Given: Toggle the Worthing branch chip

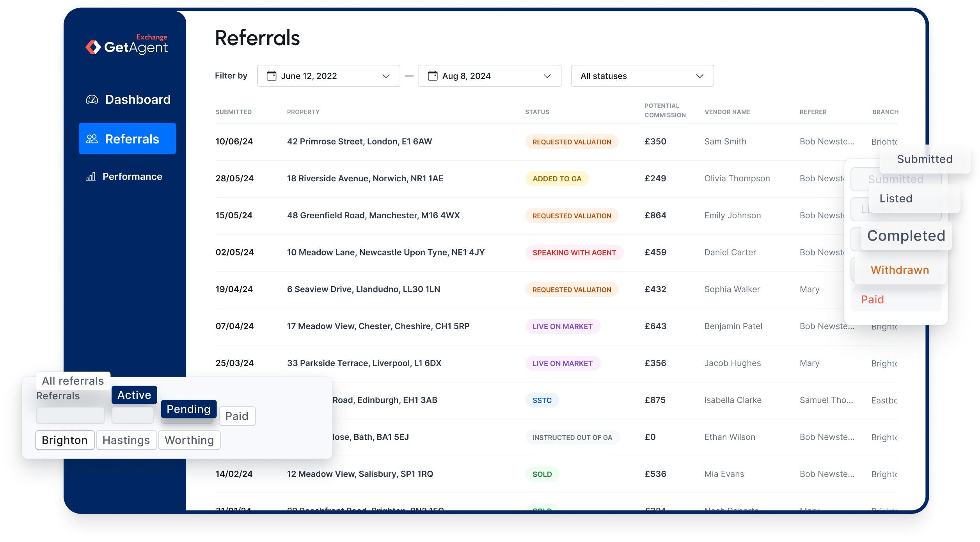Looking at the screenshot, I should [x=189, y=440].
